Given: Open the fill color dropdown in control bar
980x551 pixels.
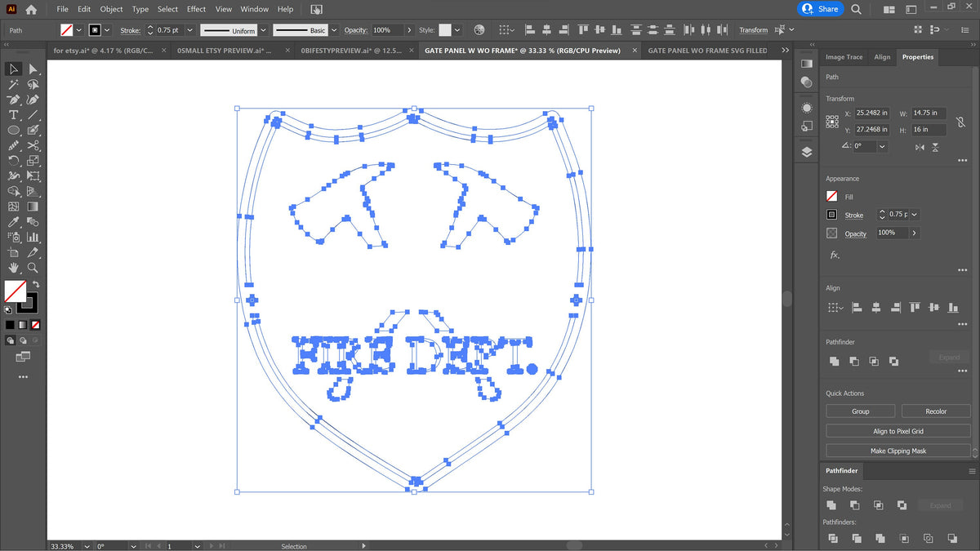Looking at the screenshot, I should (x=79, y=29).
